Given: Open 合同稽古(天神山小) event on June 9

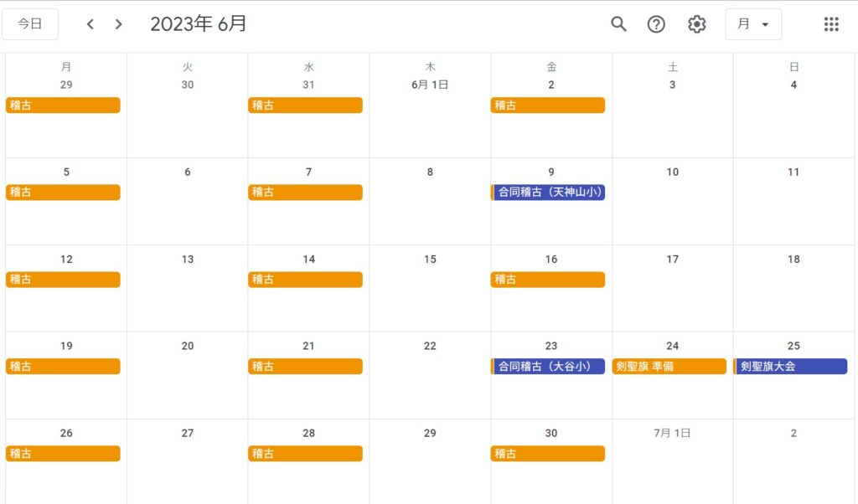Looking at the screenshot, I should pos(549,193).
